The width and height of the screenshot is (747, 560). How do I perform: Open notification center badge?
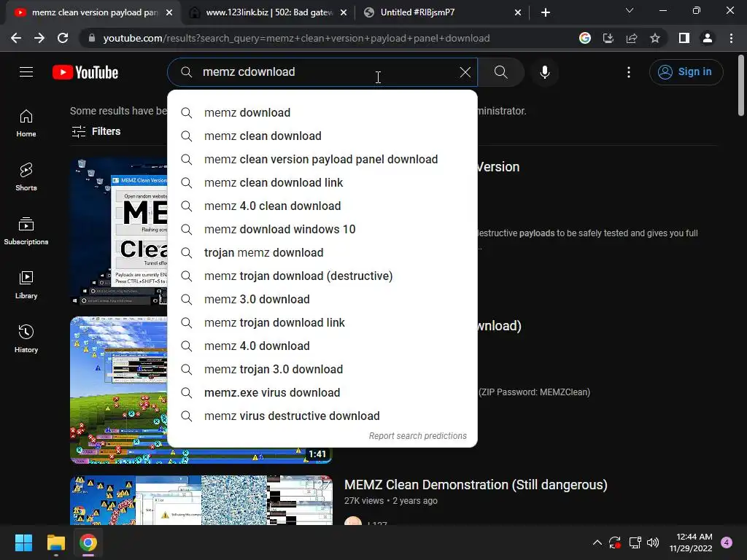tap(727, 542)
